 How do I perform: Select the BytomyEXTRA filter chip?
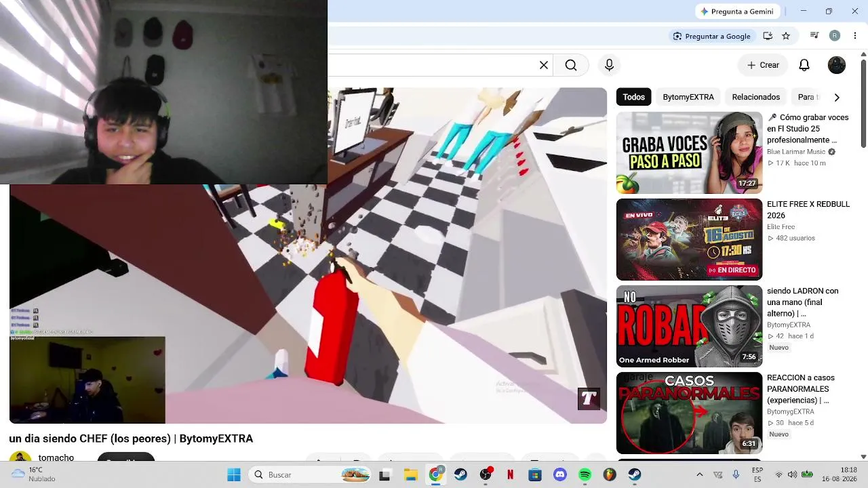[x=688, y=97]
